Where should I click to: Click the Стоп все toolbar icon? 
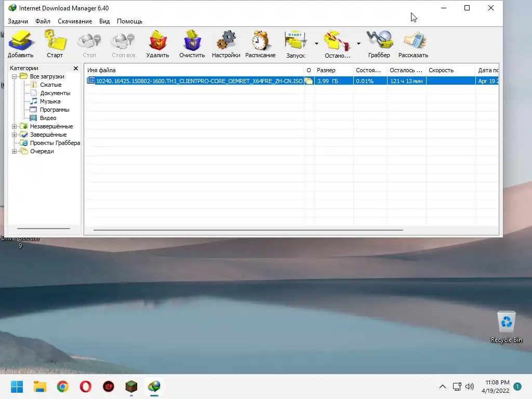pyautogui.click(x=123, y=44)
